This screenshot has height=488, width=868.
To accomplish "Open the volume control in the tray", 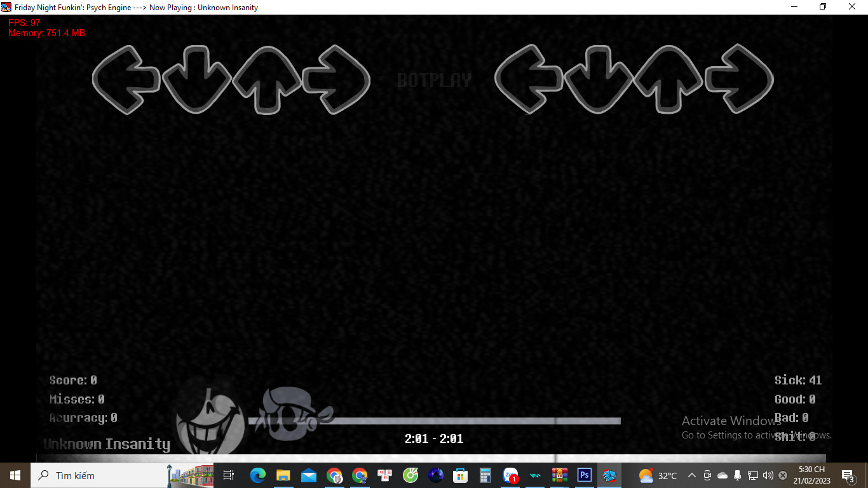I will [768, 475].
